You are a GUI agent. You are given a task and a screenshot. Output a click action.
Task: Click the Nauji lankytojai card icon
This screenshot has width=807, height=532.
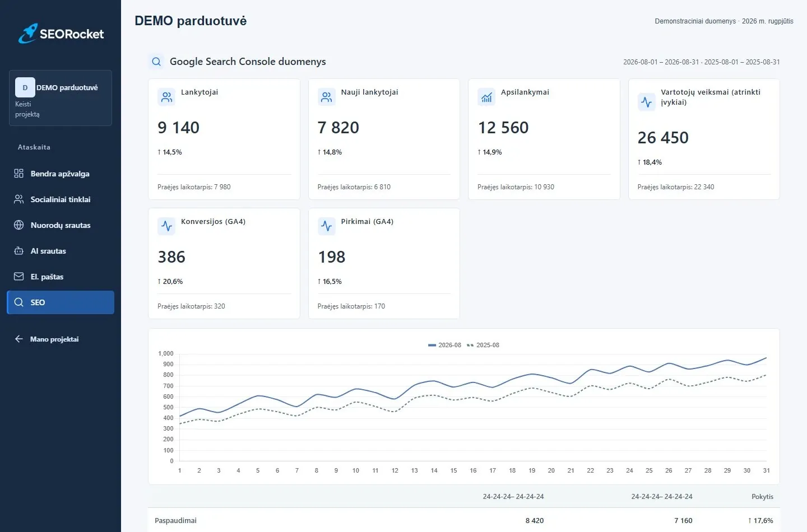coord(327,97)
